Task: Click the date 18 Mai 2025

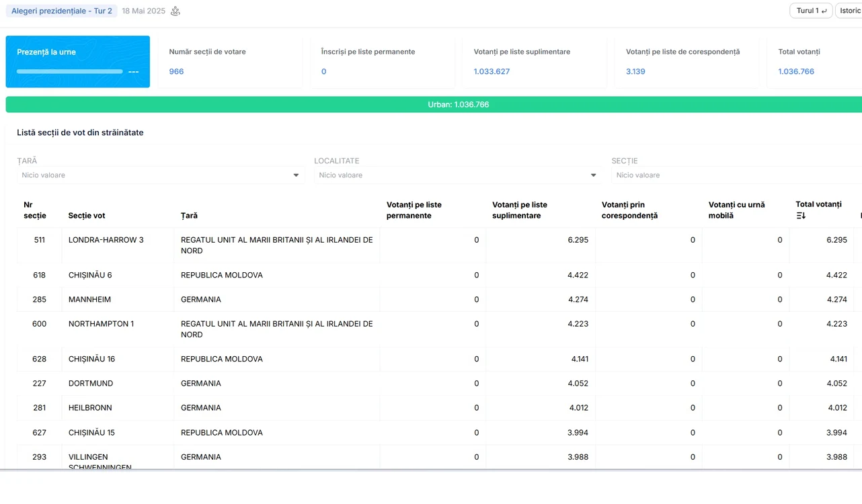Action: pos(143,11)
